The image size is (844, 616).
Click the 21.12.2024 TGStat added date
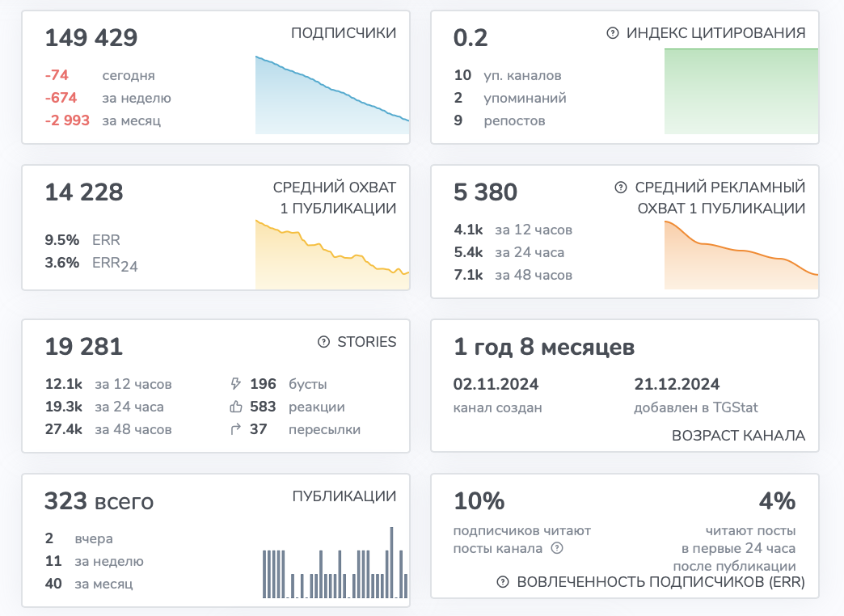(x=677, y=384)
